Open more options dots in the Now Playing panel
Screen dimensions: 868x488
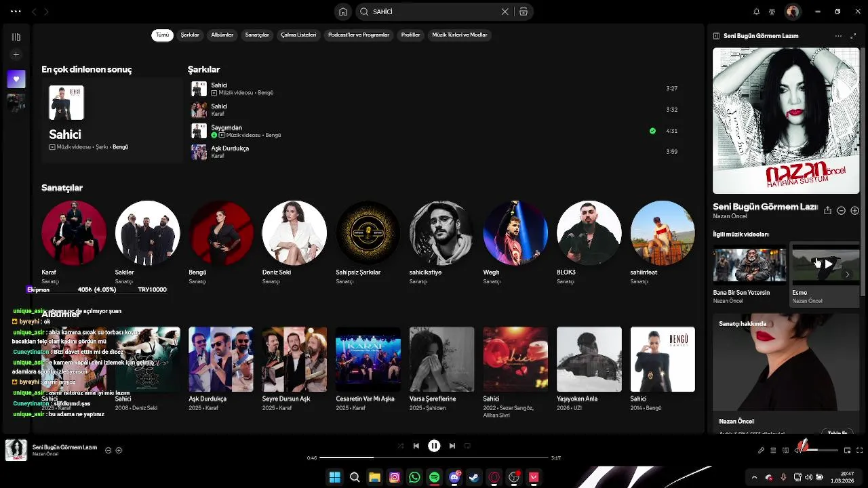point(838,36)
